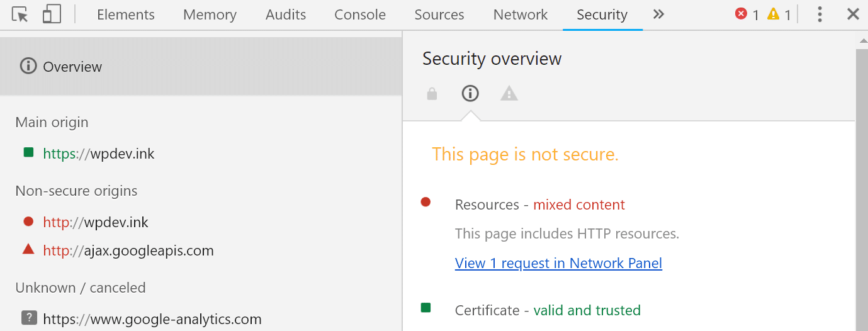Close the DevTools panel

853,14
